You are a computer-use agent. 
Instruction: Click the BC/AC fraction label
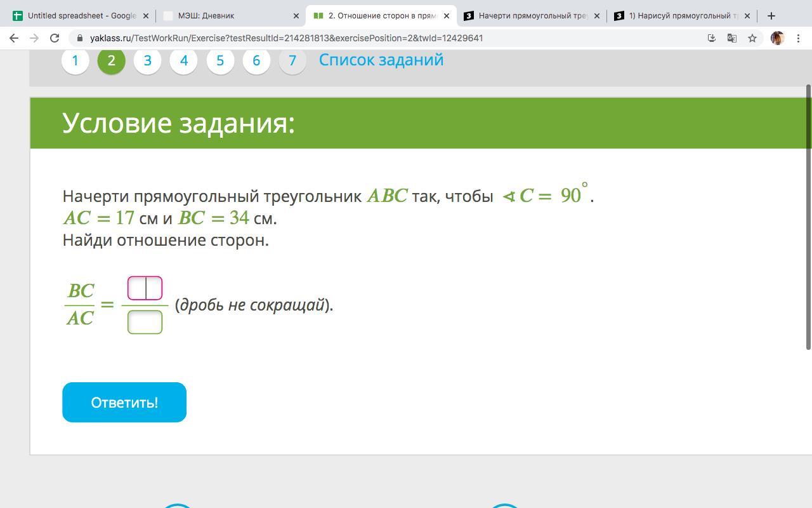tap(81, 304)
